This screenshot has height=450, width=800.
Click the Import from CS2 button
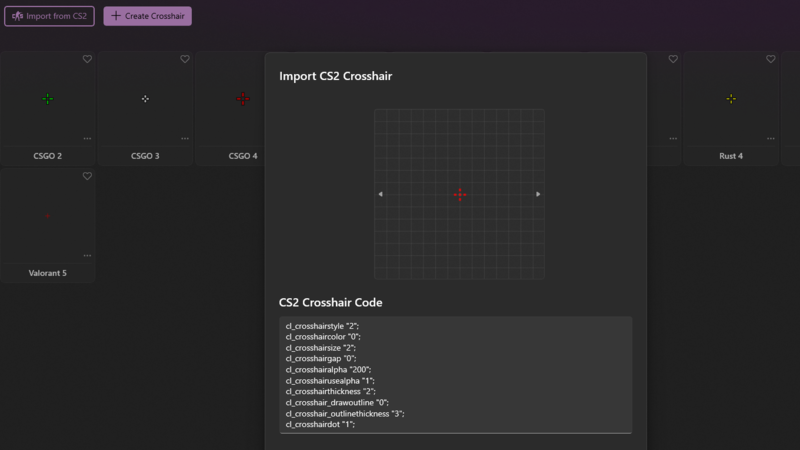click(x=49, y=16)
